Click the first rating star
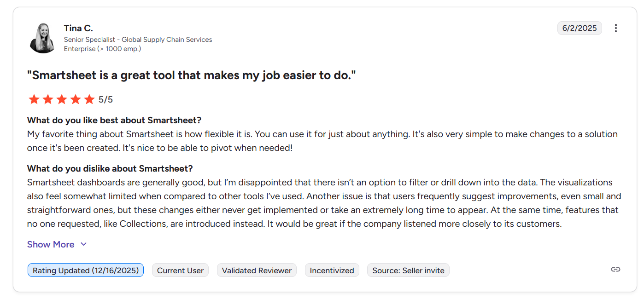Screen dimensions: 644x299 [x=34, y=99]
